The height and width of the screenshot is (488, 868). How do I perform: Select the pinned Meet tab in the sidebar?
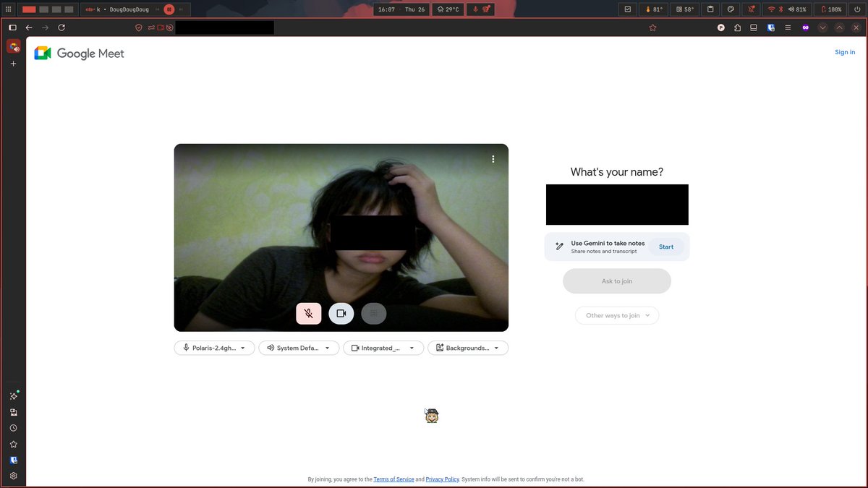(13, 46)
